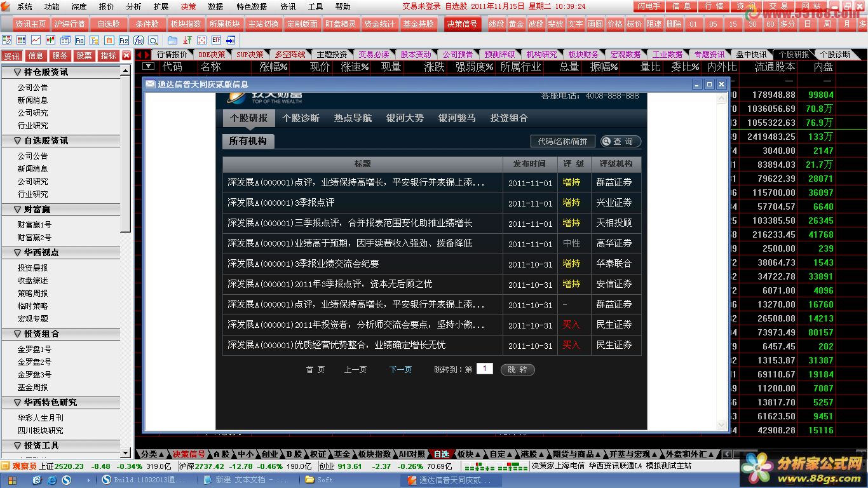Click the 所有机构 filter button
The height and width of the screenshot is (488, 868).
pyautogui.click(x=248, y=141)
